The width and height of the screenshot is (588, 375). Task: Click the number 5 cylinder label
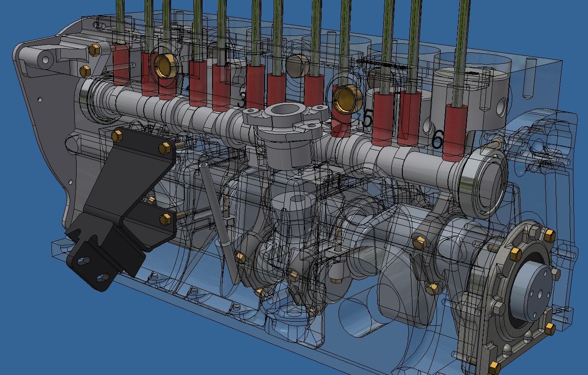coord(367,118)
